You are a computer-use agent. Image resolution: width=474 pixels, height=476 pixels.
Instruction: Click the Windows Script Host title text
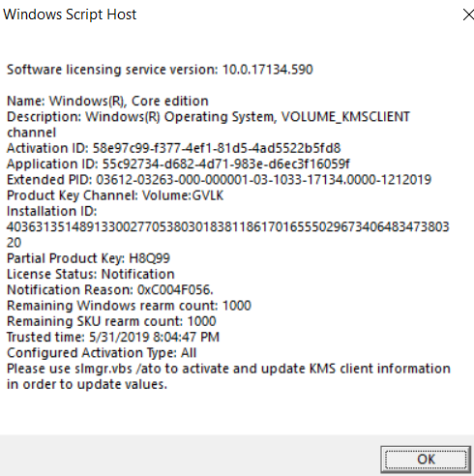[x=70, y=15]
